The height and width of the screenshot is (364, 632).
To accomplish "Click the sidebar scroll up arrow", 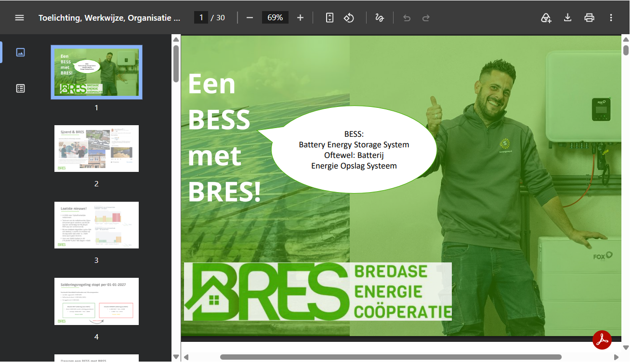I will [x=176, y=39].
